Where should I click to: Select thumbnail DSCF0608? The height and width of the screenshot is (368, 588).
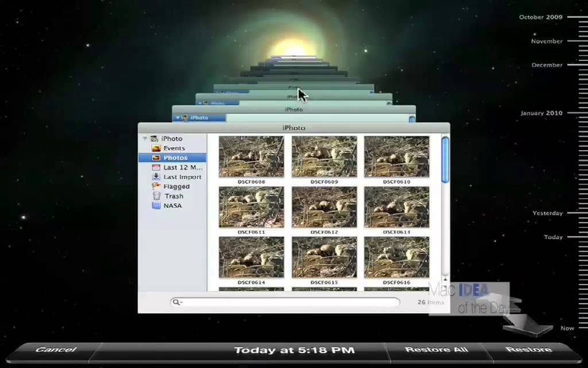coord(252,156)
